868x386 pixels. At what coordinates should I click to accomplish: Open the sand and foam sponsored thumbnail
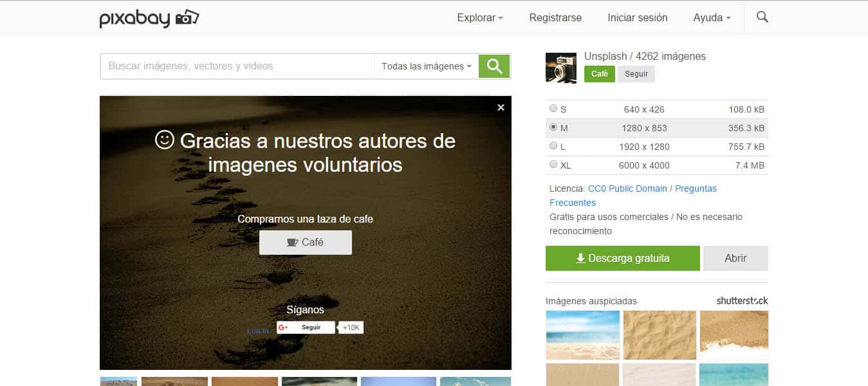click(734, 335)
